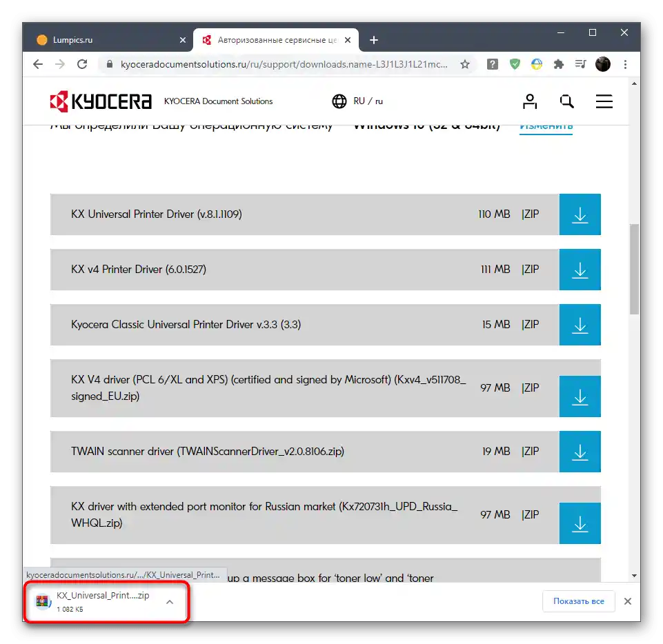This screenshot has height=644, width=663.
Task: Open the green shield extension
Action: pyautogui.click(x=515, y=64)
